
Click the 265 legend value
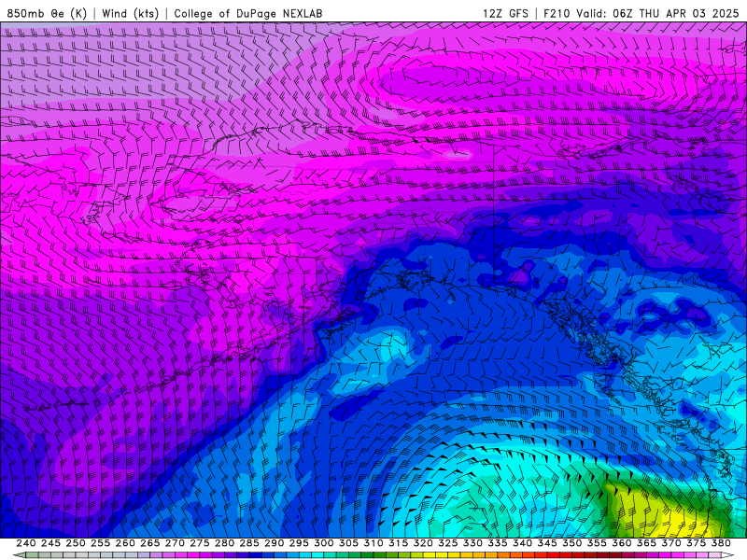point(149,543)
